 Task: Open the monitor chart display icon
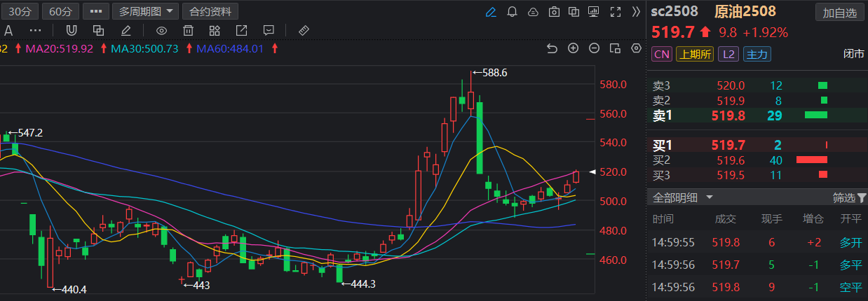click(595, 11)
